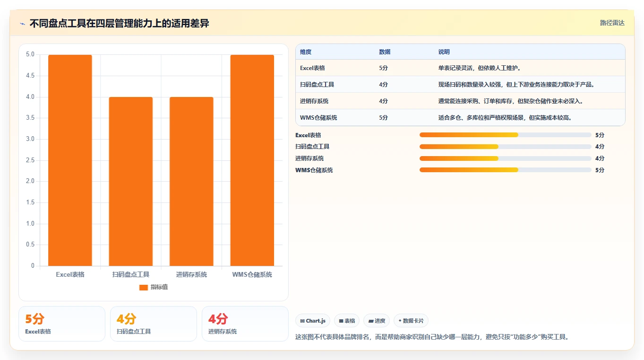This screenshot has width=644, height=360.
Task: Click the description starting 现场扫码和数量录入较强
Action: coord(516,85)
